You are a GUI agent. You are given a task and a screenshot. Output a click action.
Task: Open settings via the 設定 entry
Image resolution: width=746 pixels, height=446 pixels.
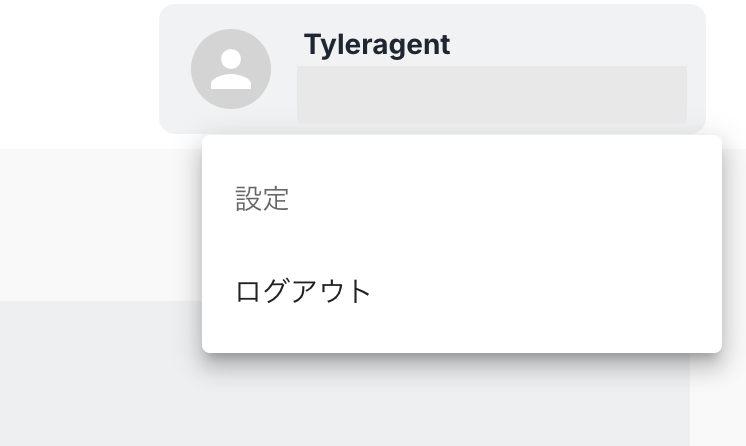pyautogui.click(x=262, y=199)
